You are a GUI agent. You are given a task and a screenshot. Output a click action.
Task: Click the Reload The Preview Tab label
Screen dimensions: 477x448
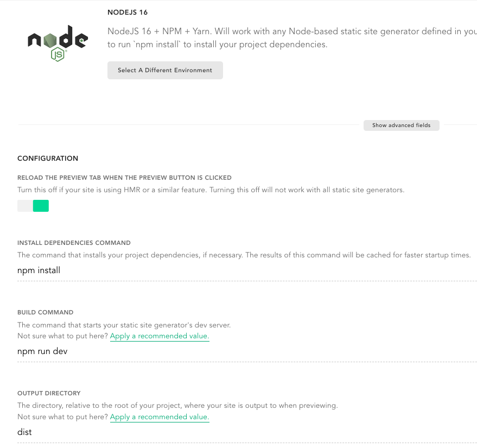click(124, 178)
